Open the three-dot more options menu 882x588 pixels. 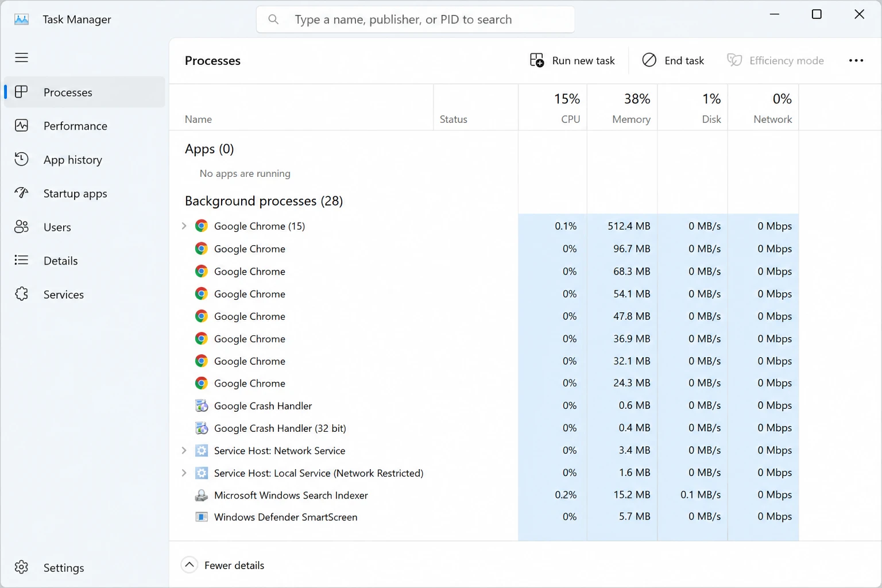856,60
